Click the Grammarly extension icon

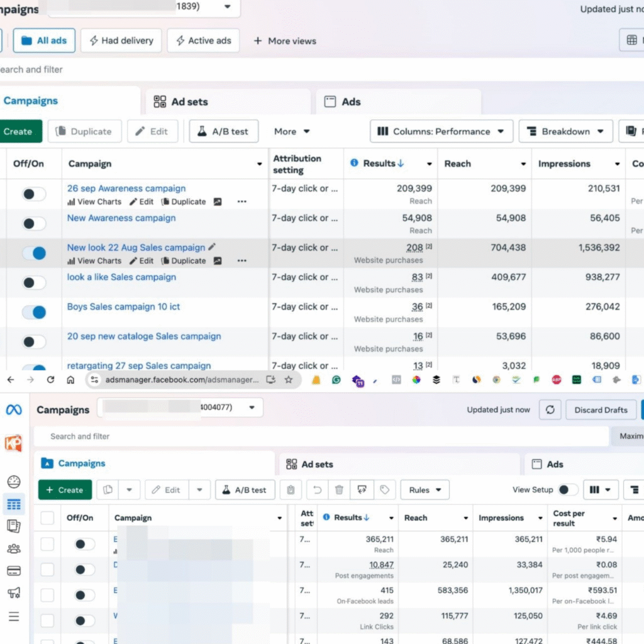pos(336,379)
